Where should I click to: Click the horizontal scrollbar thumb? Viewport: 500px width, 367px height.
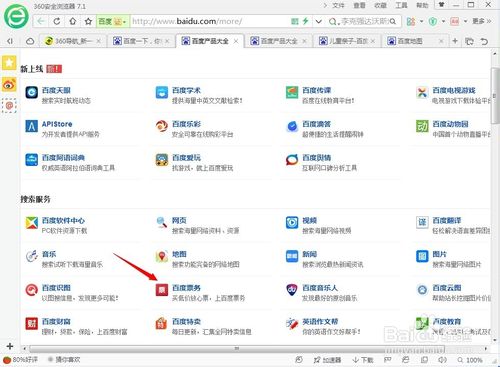[x=237, y=349]
